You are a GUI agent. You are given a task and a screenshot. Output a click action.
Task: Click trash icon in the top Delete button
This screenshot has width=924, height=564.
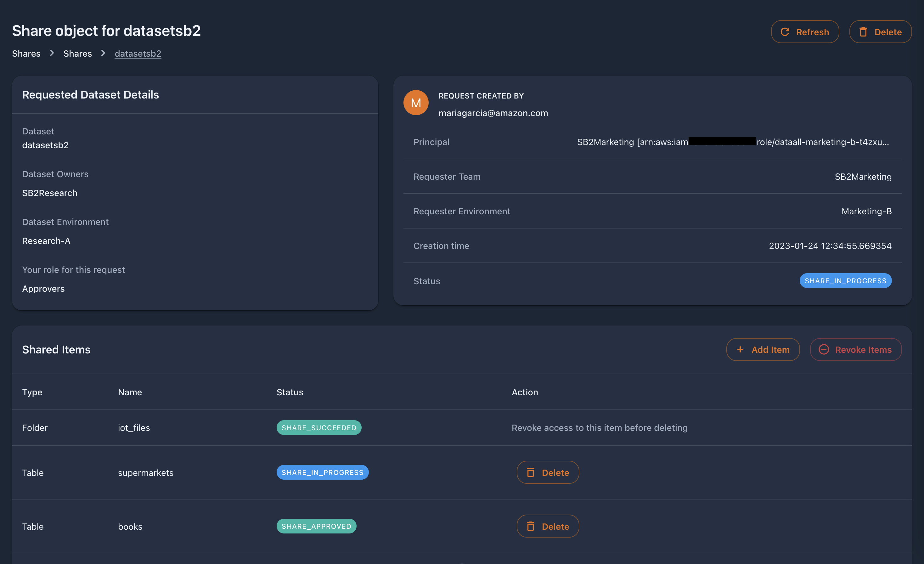863,32
